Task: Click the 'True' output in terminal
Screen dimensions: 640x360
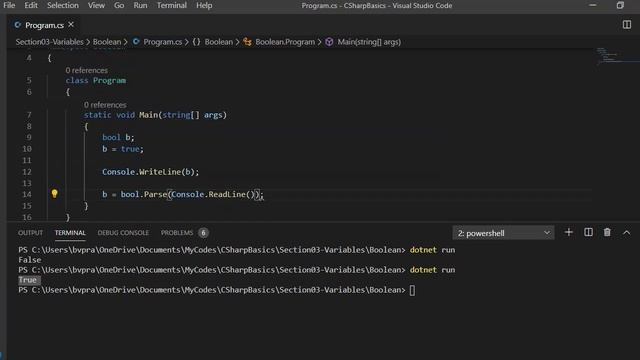Action: point(28,280)
